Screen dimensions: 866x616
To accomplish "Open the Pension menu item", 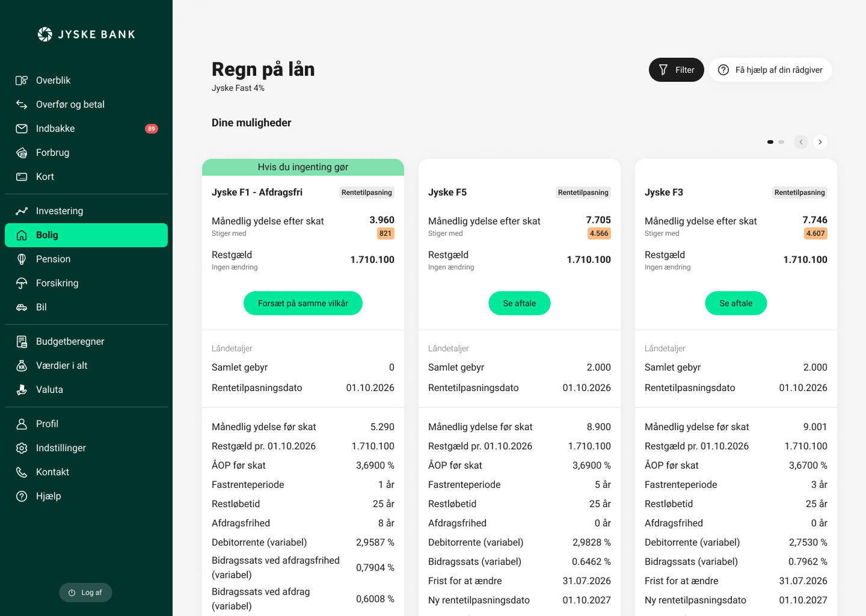I will (86, 259).
